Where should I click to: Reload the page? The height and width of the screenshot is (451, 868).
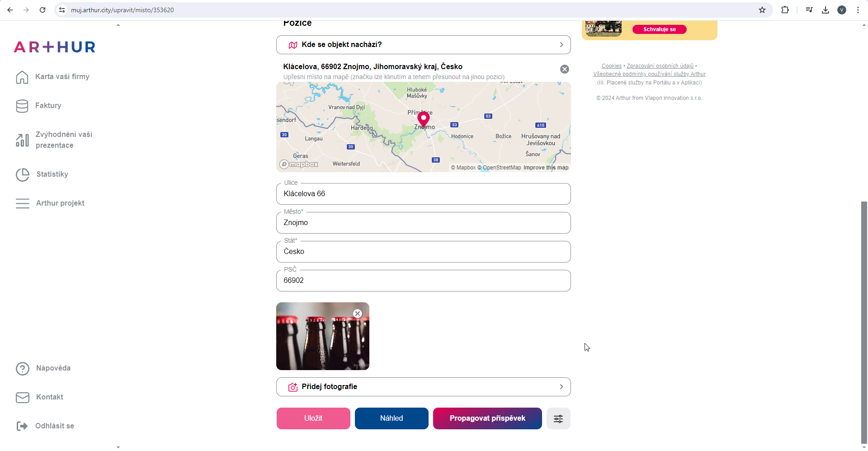(x=42, y=10)
